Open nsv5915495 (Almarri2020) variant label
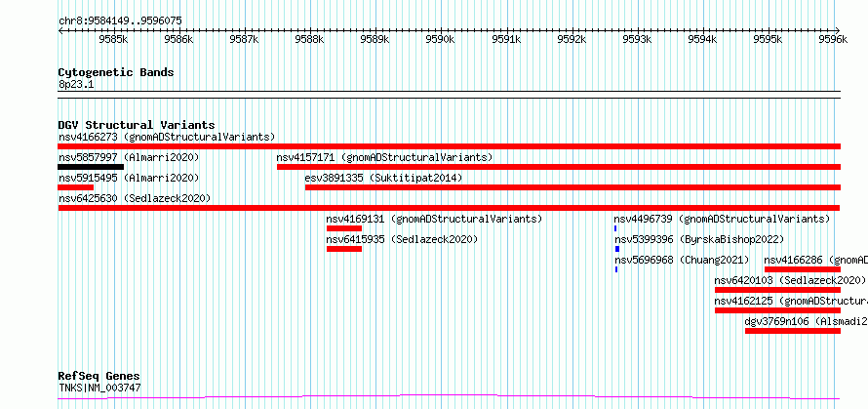 (x=129, y=178)
